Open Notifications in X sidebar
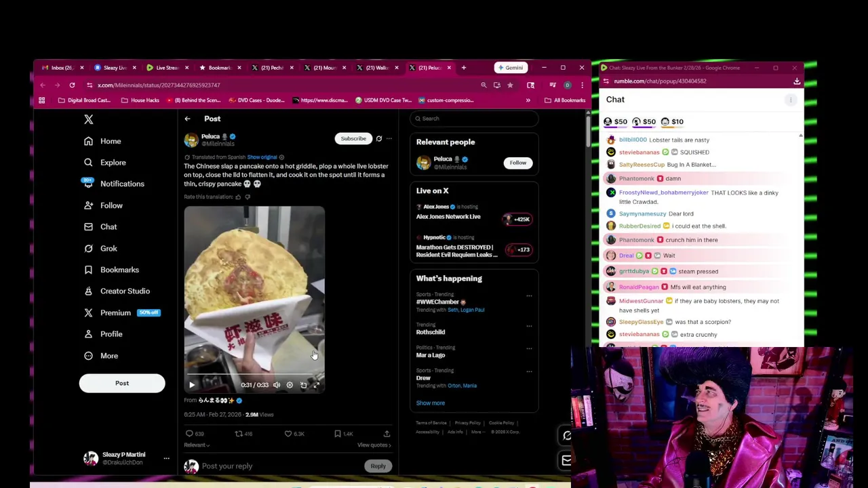Screen dimensions: 868x488 pos(113,184)
